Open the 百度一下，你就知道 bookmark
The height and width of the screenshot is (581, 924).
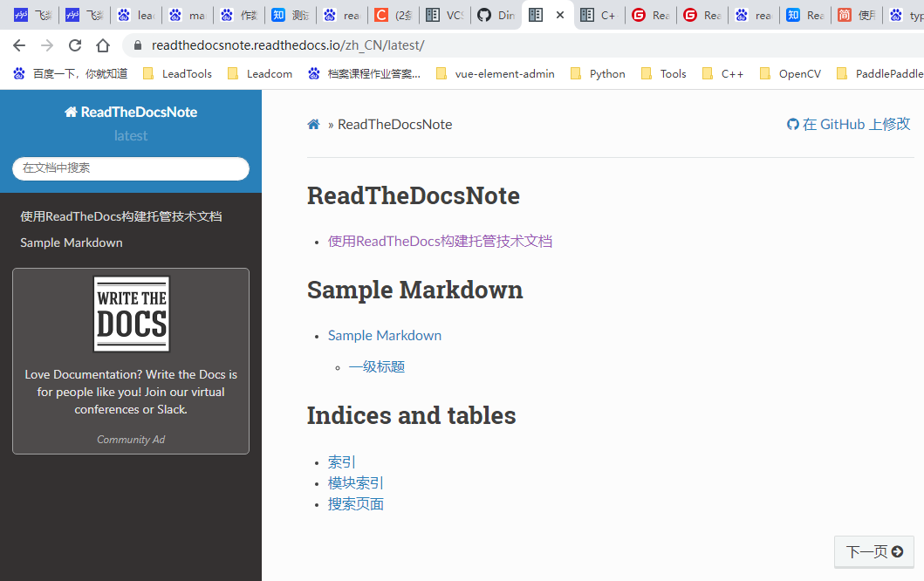[71, 73]
